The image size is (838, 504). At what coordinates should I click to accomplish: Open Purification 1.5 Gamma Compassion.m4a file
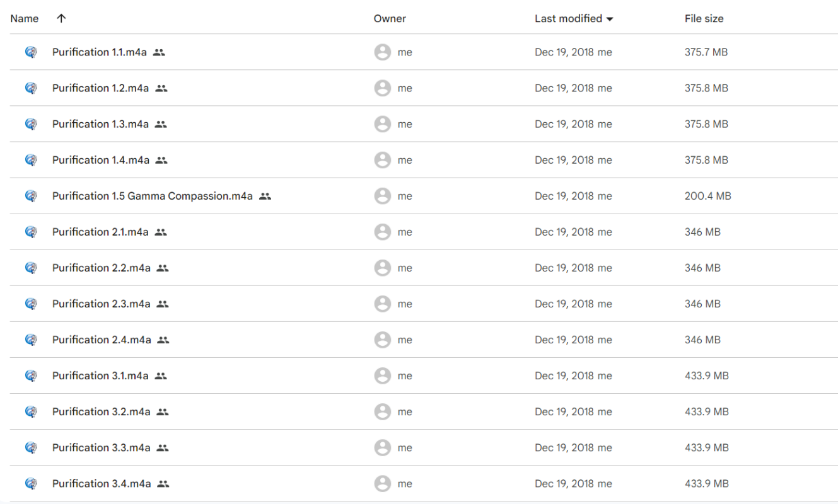coord(152,197)
